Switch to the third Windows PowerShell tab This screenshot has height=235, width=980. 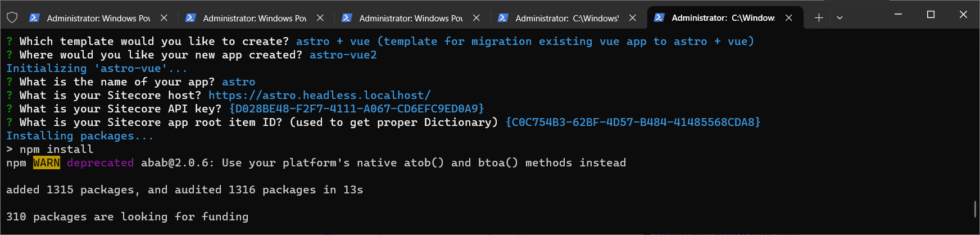pyautogui.click(x=411, y=18)
